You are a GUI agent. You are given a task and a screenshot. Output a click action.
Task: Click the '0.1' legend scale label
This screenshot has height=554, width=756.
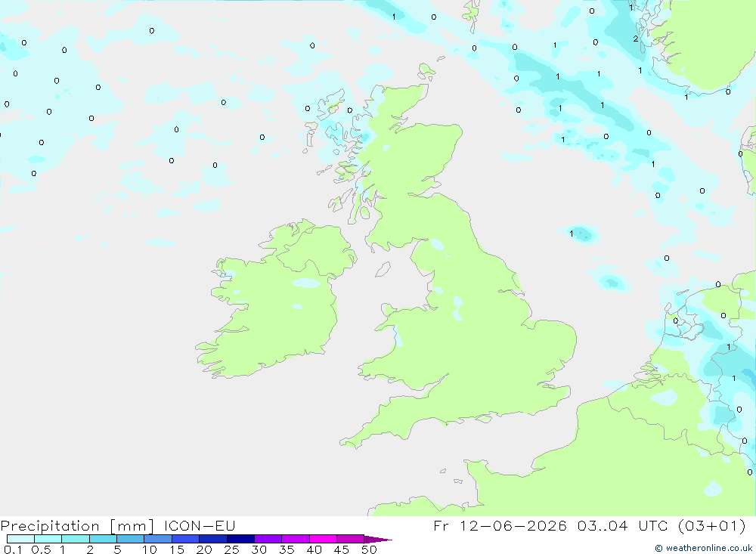[13, 549]
